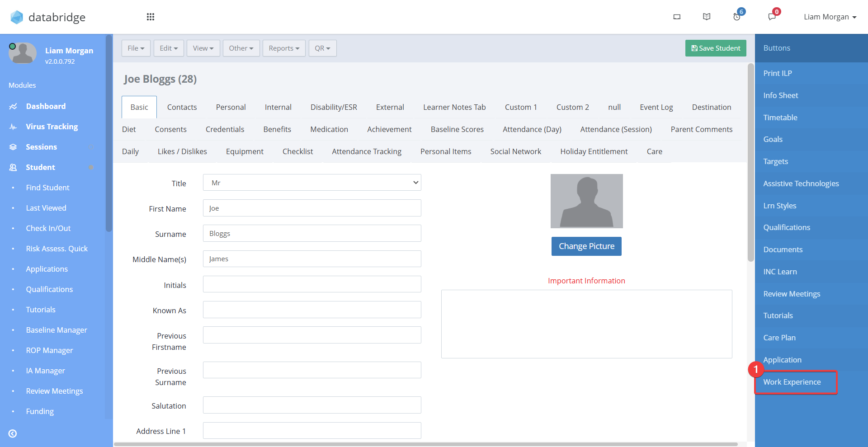Open the QR menu dropdown
The width and height of the screenshot is (868, 447).
pyautogui.click(x=323, y=48)
